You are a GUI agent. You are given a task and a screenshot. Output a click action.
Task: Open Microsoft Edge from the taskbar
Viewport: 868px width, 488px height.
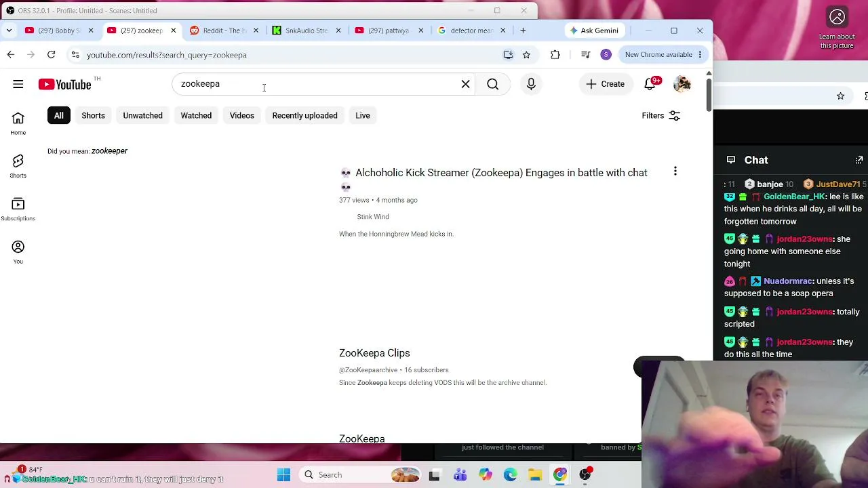click(x=510, y=475)
